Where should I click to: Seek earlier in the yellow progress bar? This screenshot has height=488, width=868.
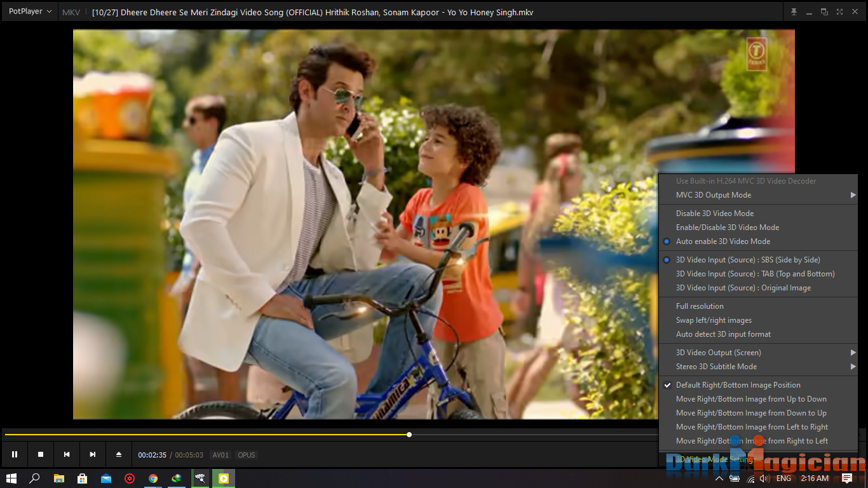207,435
